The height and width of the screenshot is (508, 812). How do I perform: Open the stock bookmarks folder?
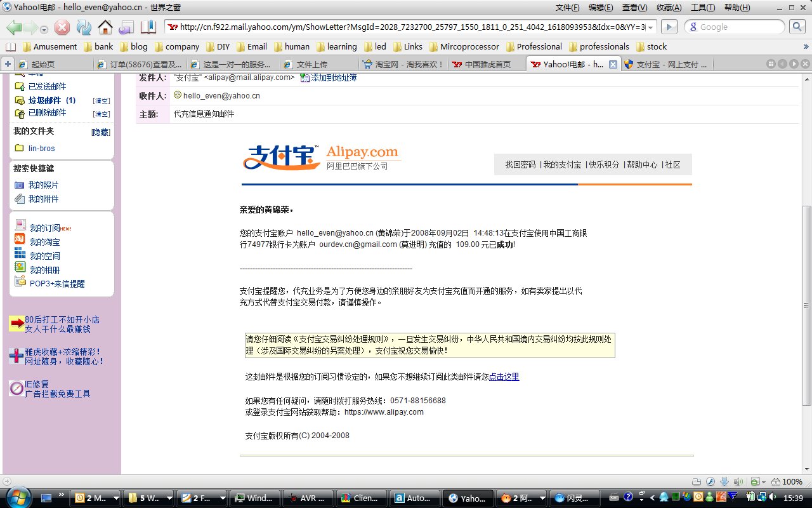click(x=651, y=46)
